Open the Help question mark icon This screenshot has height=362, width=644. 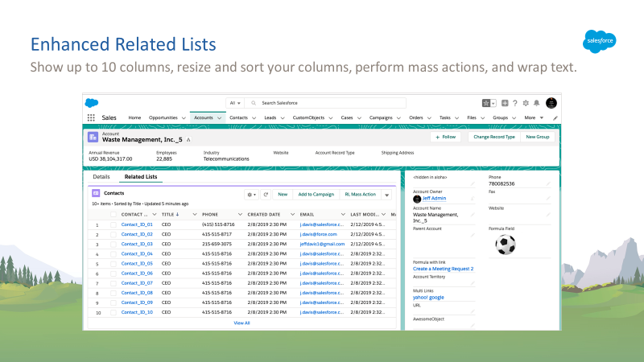click(x=515, y=103)
